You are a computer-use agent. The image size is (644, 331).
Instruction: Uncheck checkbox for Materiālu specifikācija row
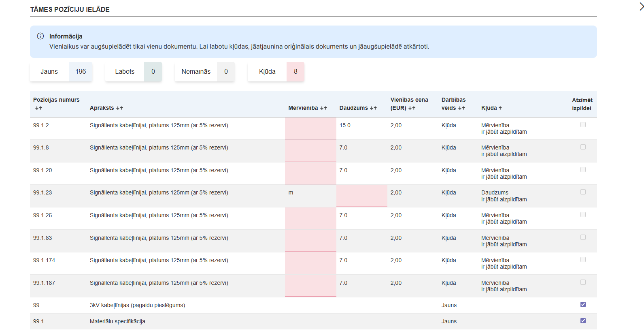pyautogui.click(x=583, y=321)
